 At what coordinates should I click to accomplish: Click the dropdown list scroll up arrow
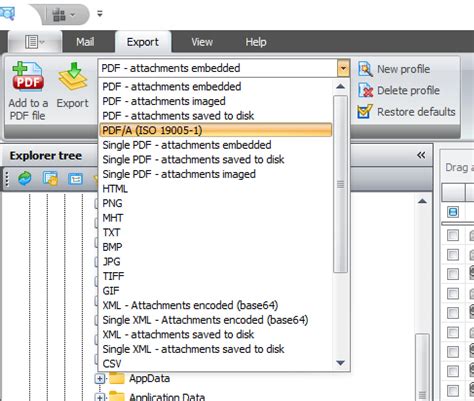coord(340,87)
